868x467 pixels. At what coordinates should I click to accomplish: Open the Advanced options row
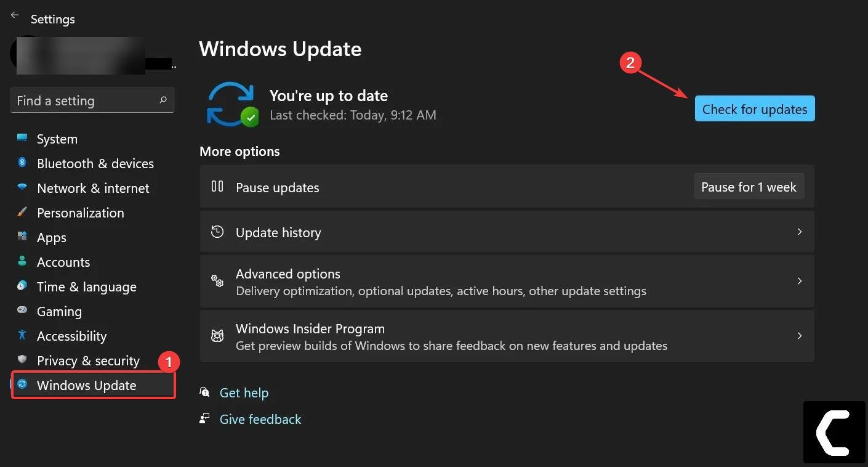pos(507,281)
